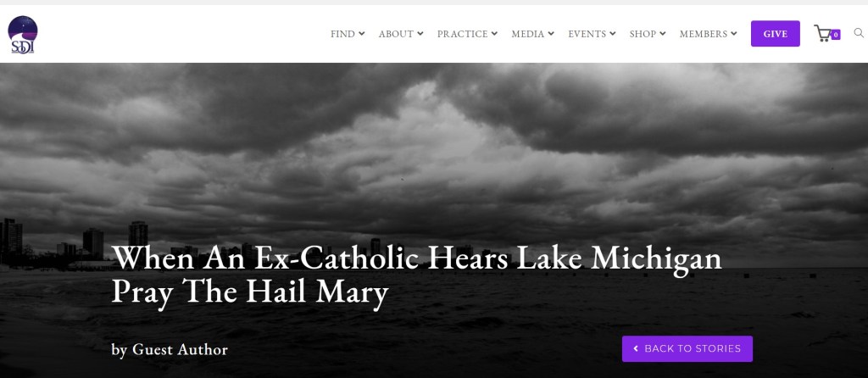
Task: Click the article title heading
Action: pyautogui.click(x=416, y=275)
